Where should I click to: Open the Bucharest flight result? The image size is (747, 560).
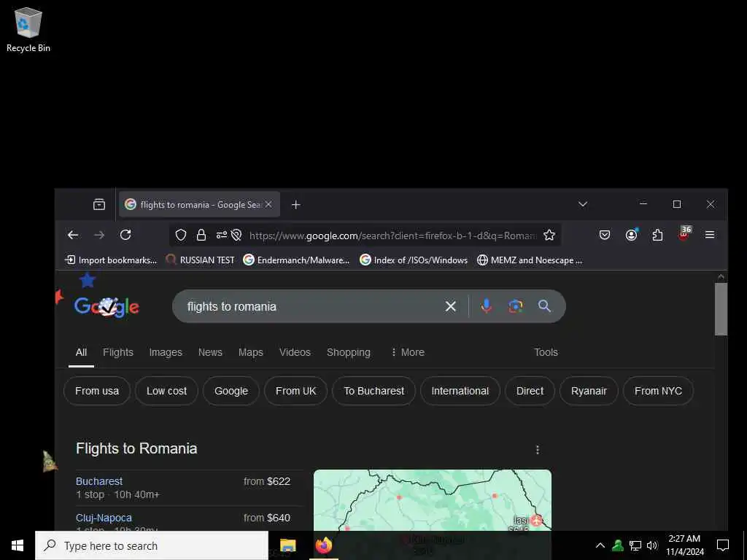tap(99, 481)
